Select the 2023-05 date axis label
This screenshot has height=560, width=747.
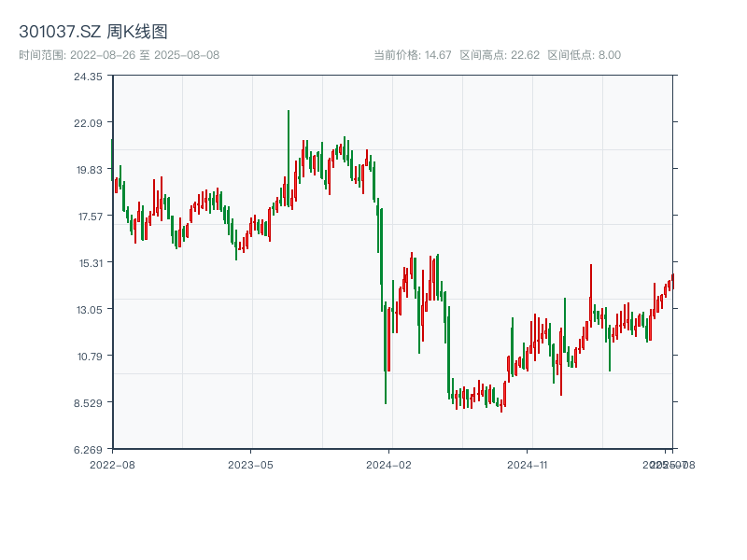tap(250, 464)
